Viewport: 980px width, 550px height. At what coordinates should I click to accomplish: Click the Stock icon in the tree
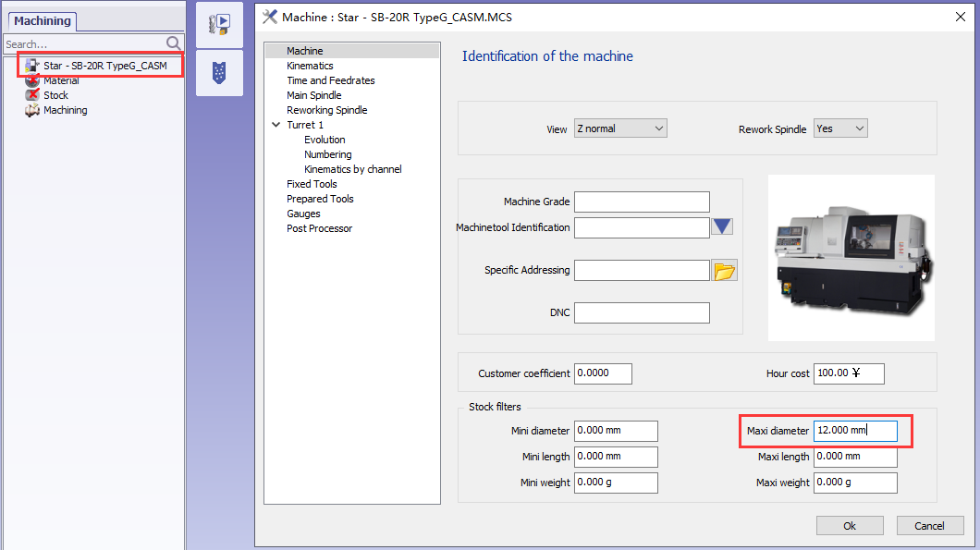coord(32,95)
